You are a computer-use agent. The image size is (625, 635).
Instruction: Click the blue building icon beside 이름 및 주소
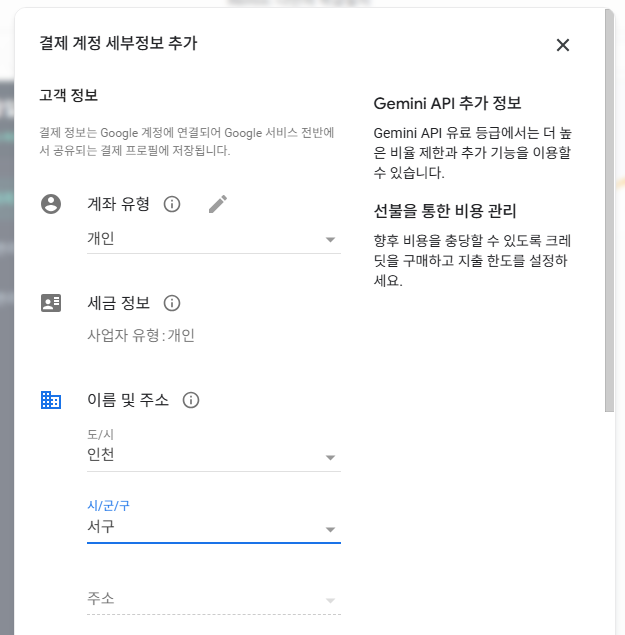[x=51, y=400]
